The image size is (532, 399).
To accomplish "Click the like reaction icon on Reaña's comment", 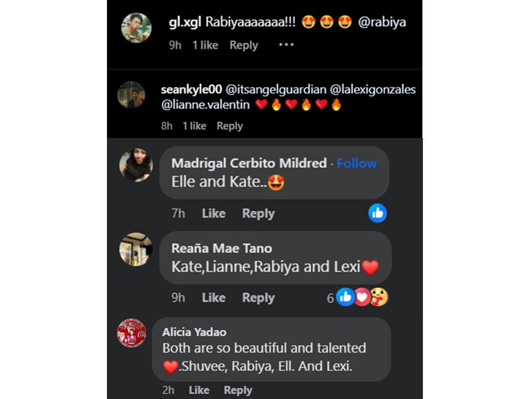I will click(345, 297).
